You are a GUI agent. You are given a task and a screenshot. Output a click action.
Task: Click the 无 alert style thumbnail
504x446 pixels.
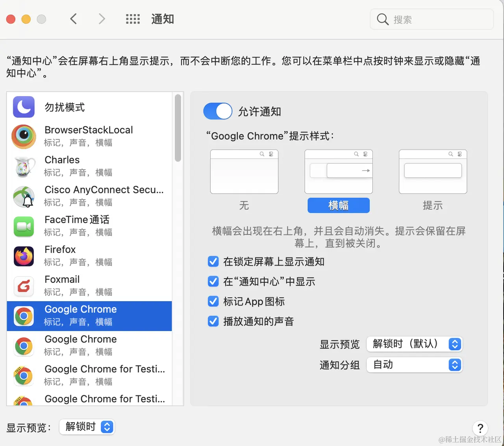click(244, 172)
